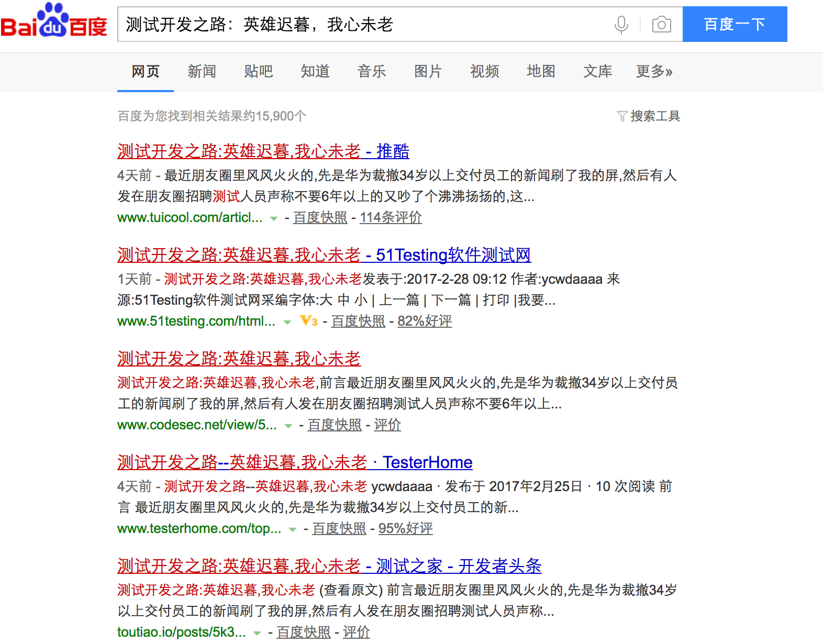
Task: Open 114条评价 reviews link
Action: pos(391,217)
